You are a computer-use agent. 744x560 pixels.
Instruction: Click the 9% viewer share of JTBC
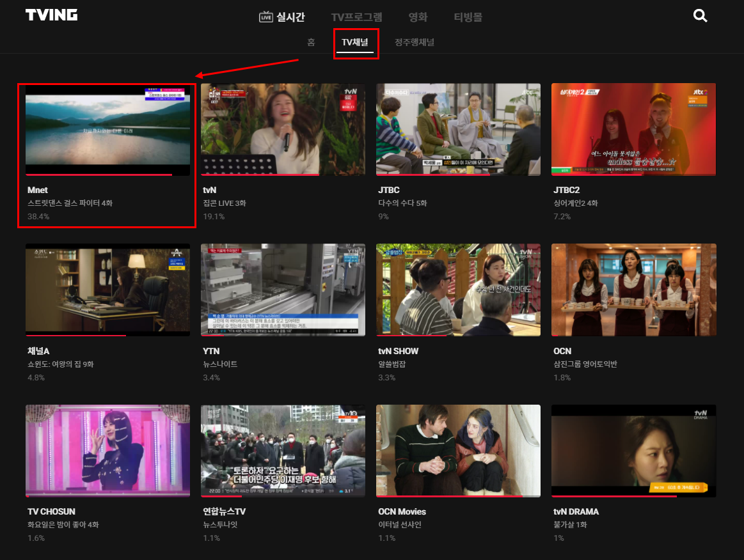[x=383, y=216]
